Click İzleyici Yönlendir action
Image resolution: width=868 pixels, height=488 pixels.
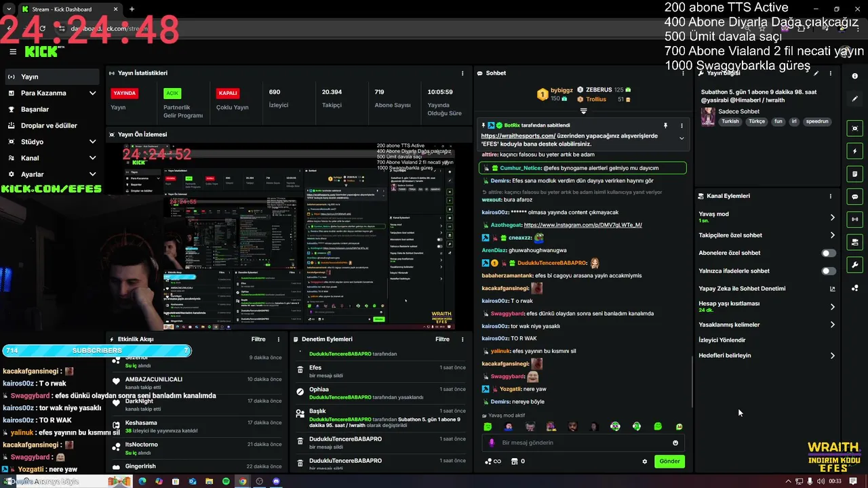tap(722, 340)
